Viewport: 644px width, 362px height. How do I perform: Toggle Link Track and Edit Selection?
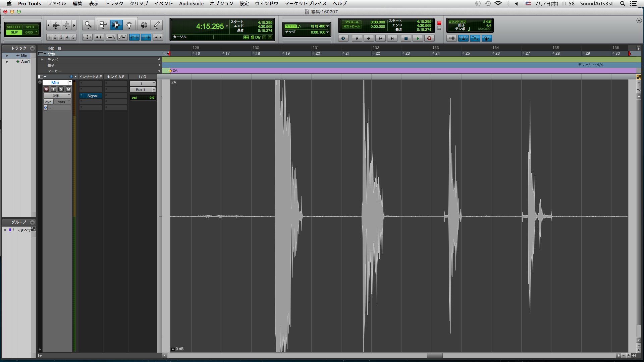click(x=146, y=37)
